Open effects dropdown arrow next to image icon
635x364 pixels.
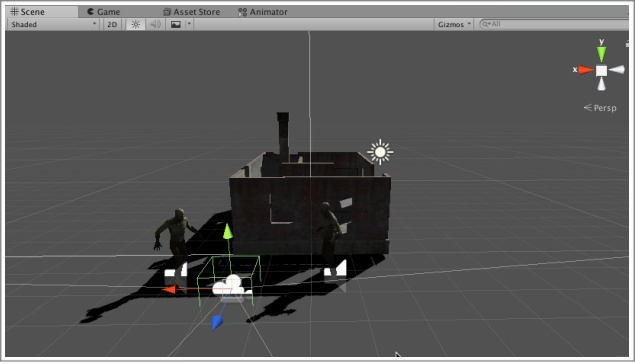pos(189,24)
